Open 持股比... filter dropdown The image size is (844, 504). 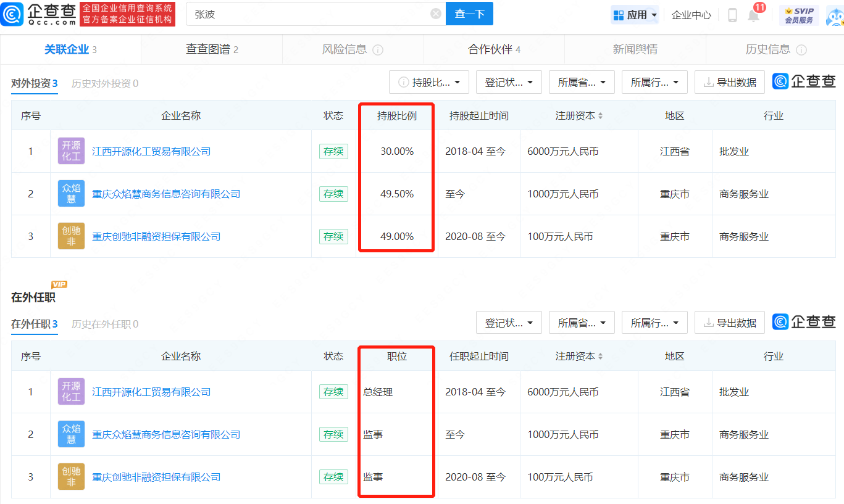(x=429, y=82)
